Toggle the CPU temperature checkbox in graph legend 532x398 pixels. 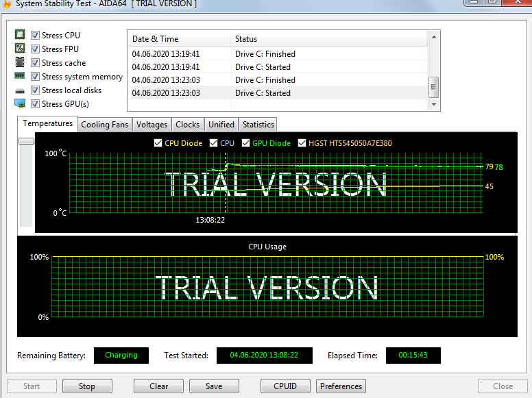213,143
